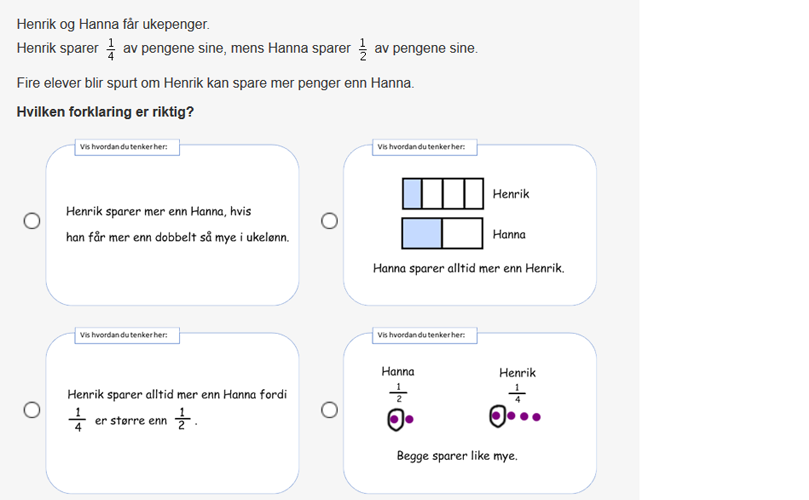
Task: Click the last empty cell in Henrik's bar
Action: pyautogui.click(x=474, y=193)
